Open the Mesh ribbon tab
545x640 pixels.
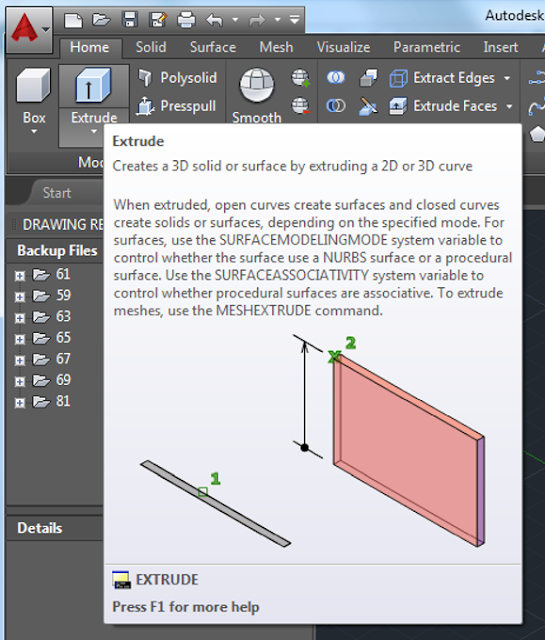pos(276,47)
